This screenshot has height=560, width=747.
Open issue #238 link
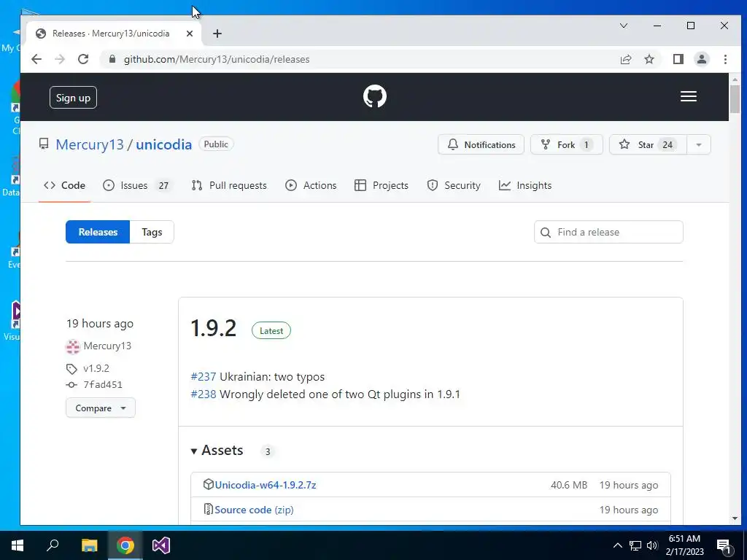[x=204, y=394]
